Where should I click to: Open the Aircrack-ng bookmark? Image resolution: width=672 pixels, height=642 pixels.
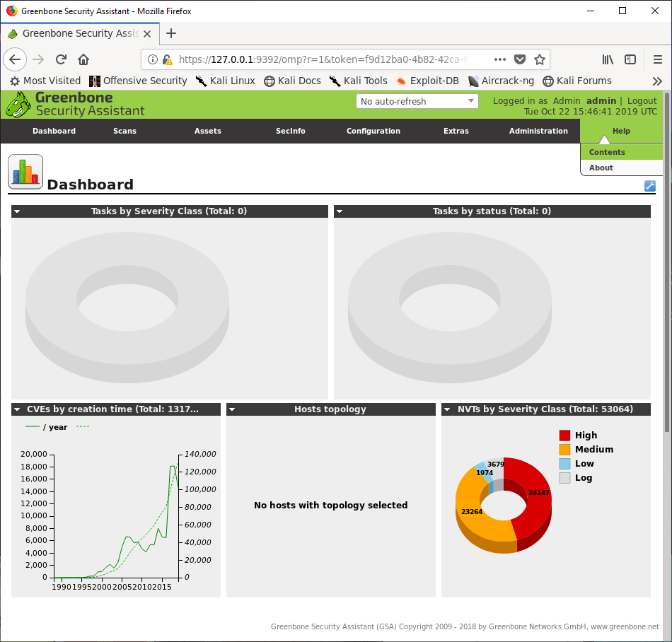pyautogui.click(x=501, y=81)
